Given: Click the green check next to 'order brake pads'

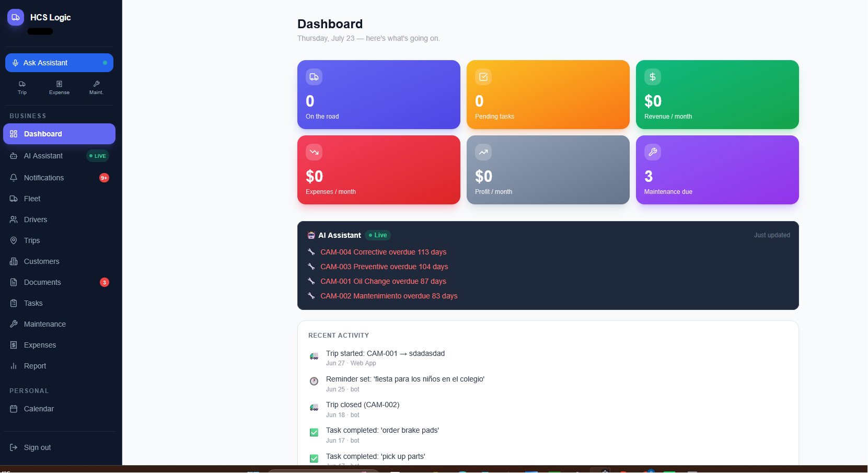Looking at the screenshot, I should pos(314,432).
